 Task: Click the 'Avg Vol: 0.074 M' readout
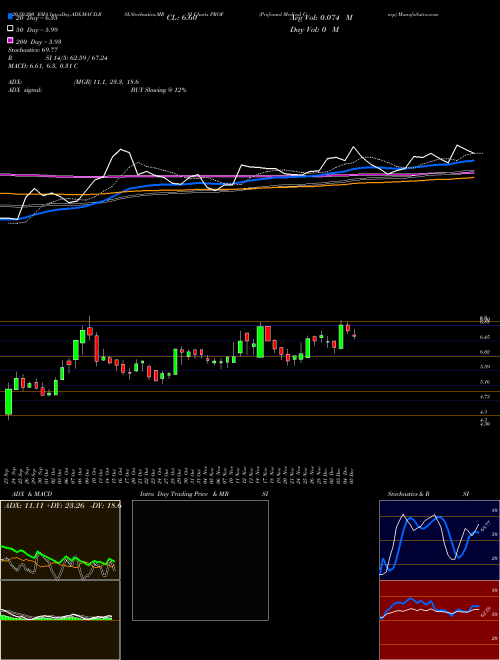321,18
